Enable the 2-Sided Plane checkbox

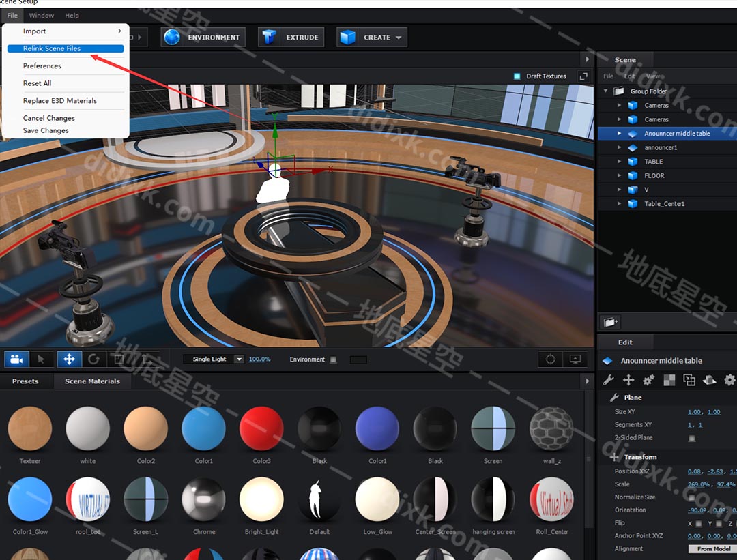(692, 438)
